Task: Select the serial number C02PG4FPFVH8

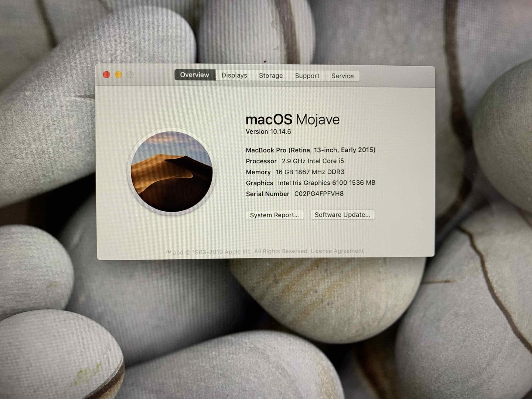Action: (319, 194)
